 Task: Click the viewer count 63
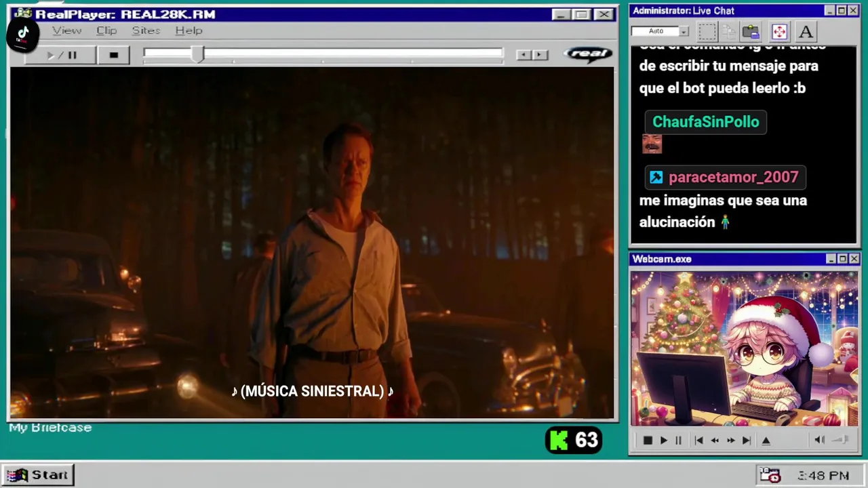coord(587,441)
